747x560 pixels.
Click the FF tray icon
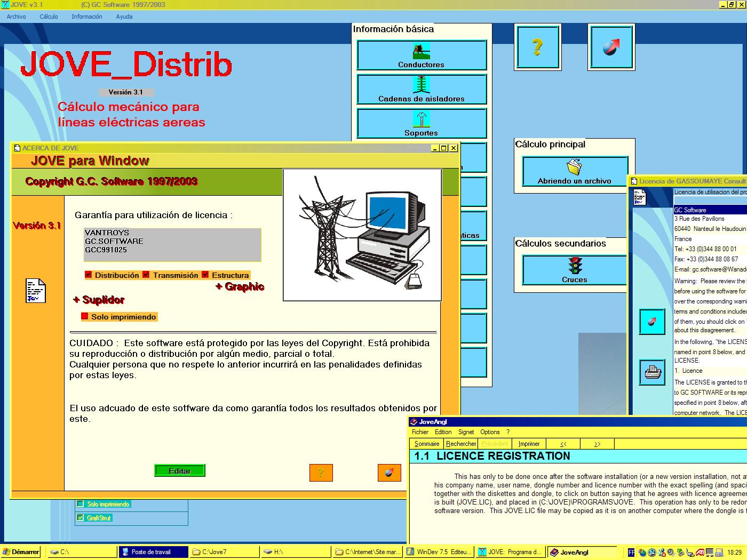point(631,552)
